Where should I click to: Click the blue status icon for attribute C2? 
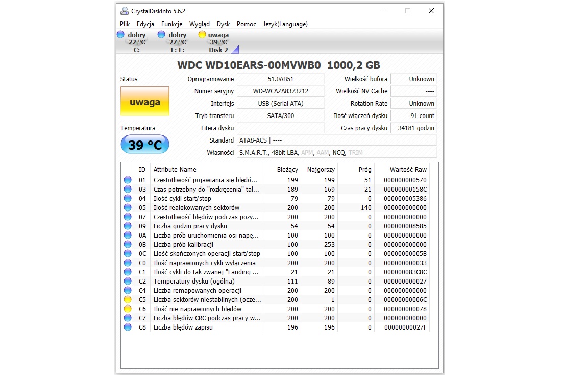tap(128, 281)
